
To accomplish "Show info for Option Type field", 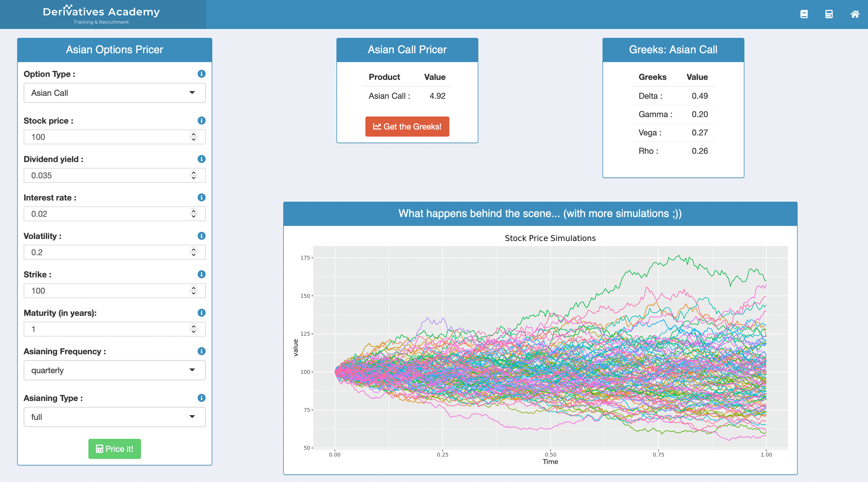I will click(x=202, y=74).
